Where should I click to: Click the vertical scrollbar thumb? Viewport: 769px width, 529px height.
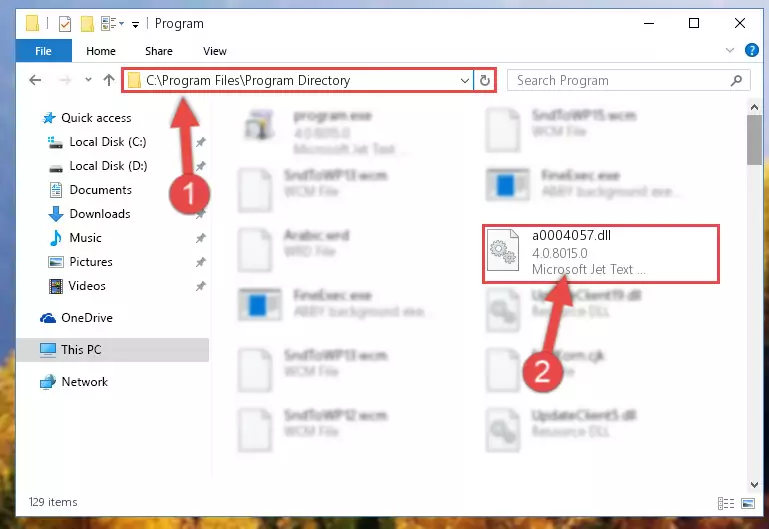click(x=754, y=140)
